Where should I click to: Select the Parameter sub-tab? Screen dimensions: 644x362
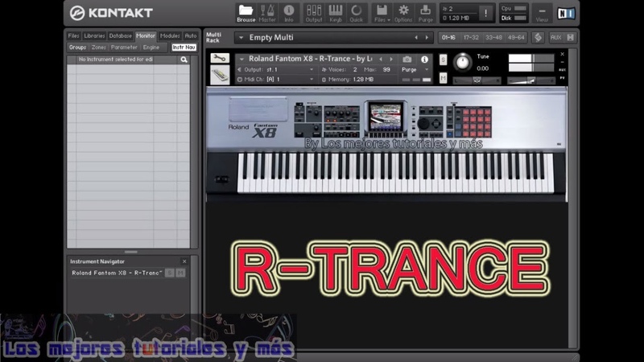tap(124, 47)
